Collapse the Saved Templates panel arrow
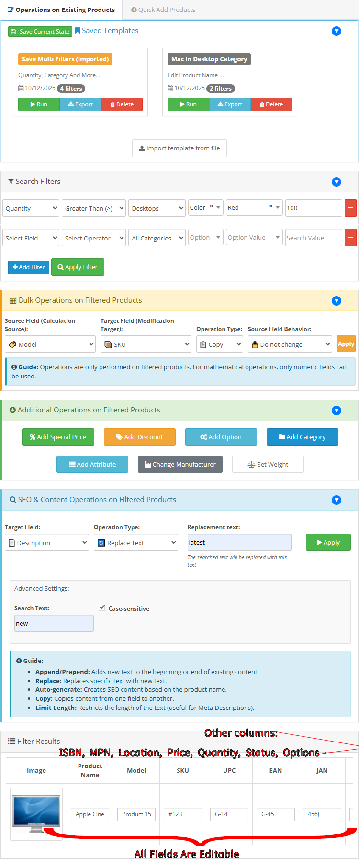Image resolution: width=359 pixels, height=868 pixels. 337,31
